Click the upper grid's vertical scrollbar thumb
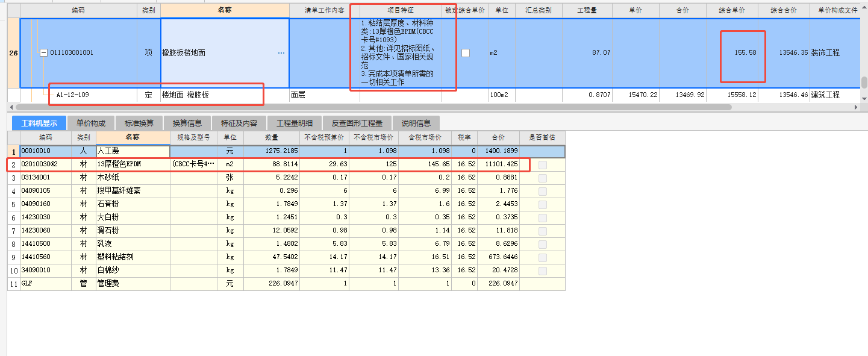 click(864, 83)
